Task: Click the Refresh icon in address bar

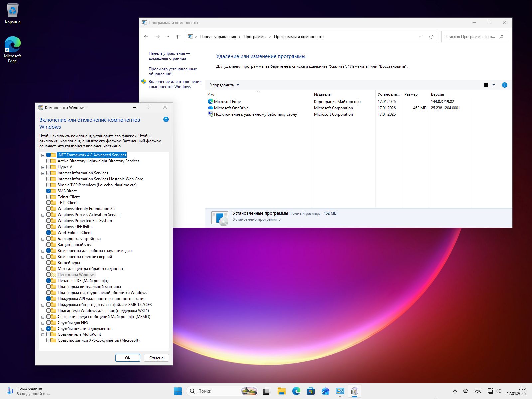Action: [431, 37]
